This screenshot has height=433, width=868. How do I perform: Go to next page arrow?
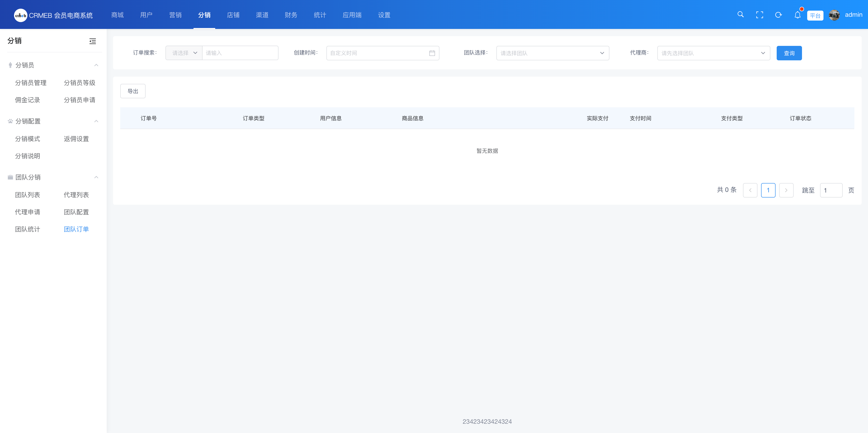click(786, 190)
